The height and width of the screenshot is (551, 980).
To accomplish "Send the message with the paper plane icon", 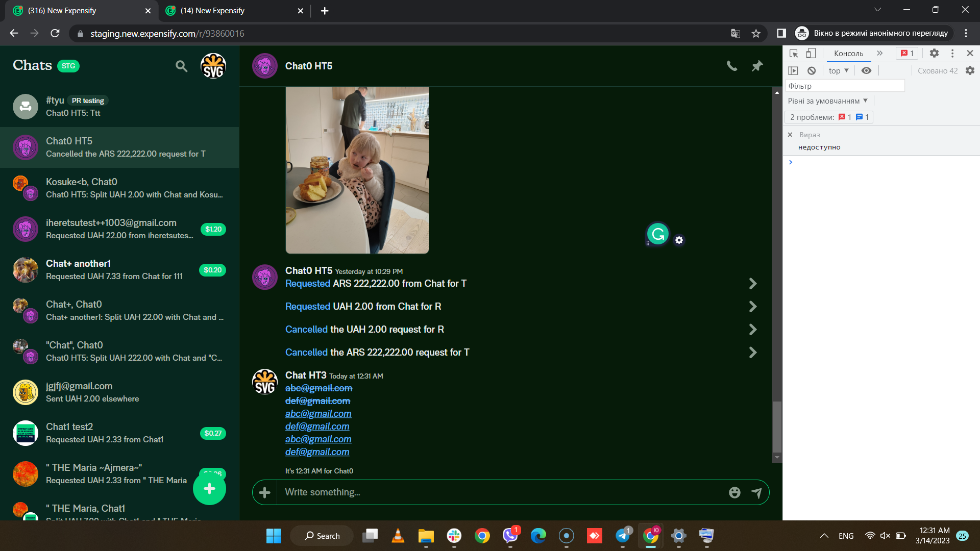I will pos(757,492).
